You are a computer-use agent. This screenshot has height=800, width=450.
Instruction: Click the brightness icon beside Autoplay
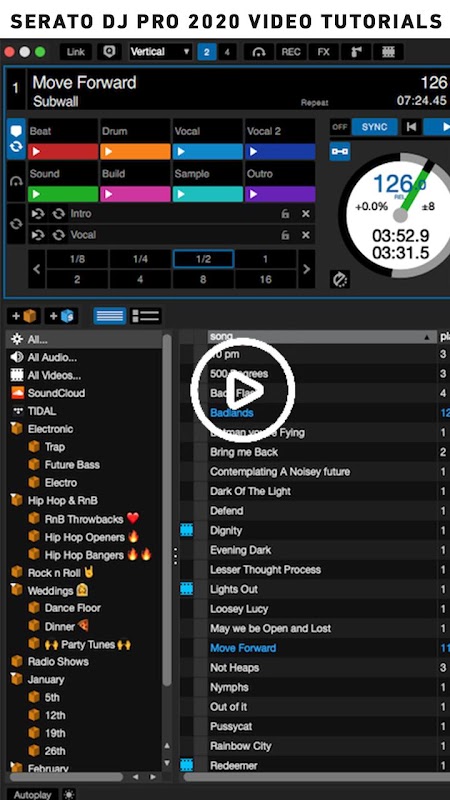click(x=69, y=794)
